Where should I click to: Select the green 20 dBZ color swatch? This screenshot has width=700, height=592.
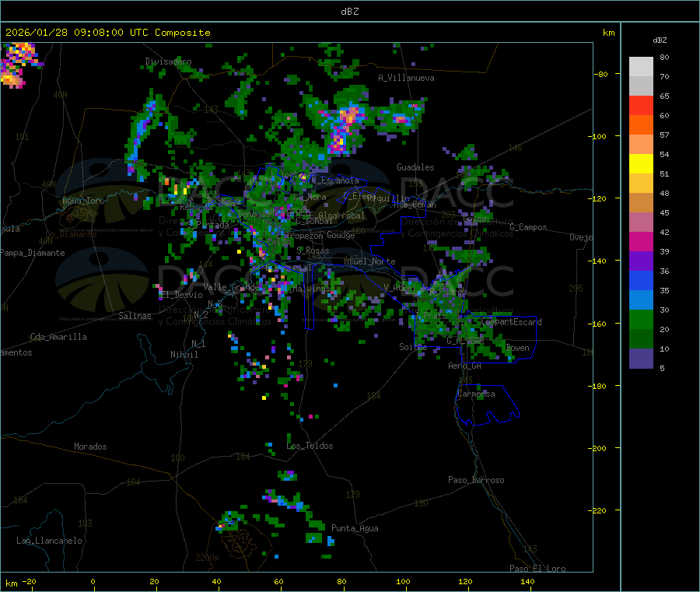[x=641, y=320]
